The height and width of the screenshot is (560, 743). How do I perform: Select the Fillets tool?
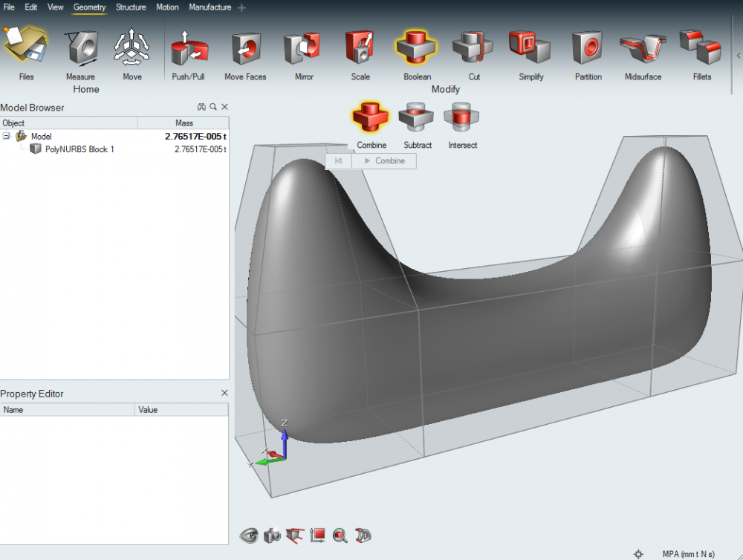[701, 47]
